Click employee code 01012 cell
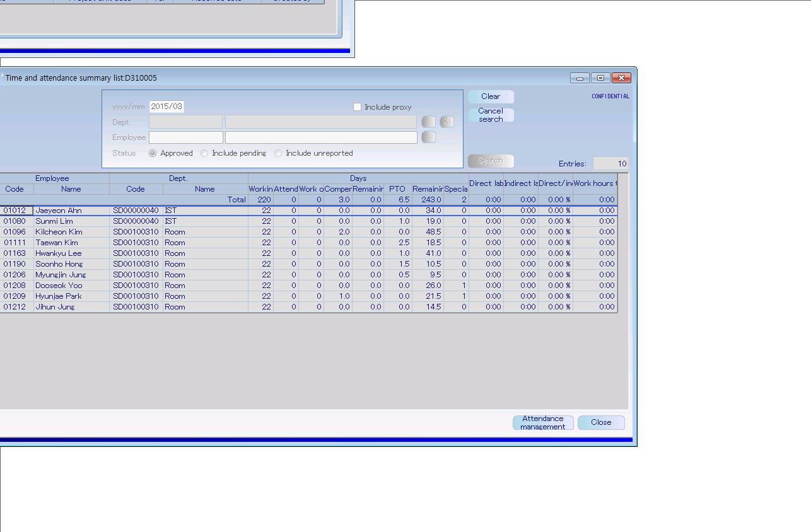The width and height of the screenshot is (811, 532). pyautogui.click(x=16, y=211)
